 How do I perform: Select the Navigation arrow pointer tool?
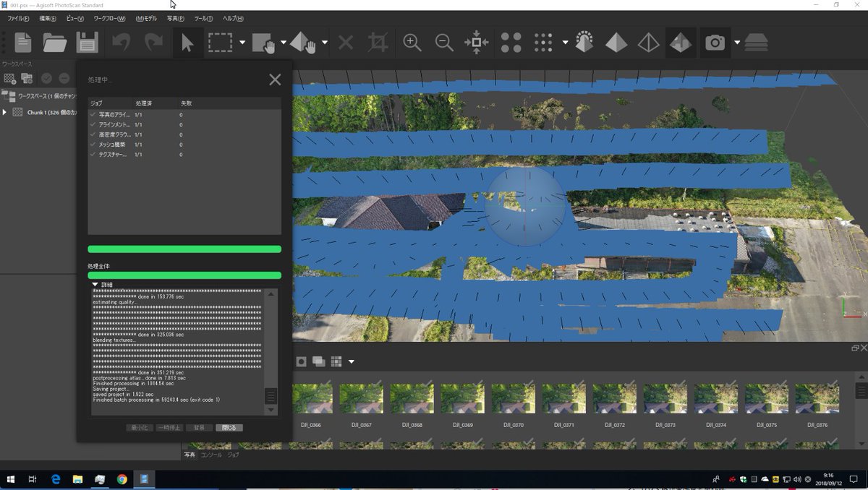pos(187,43)
